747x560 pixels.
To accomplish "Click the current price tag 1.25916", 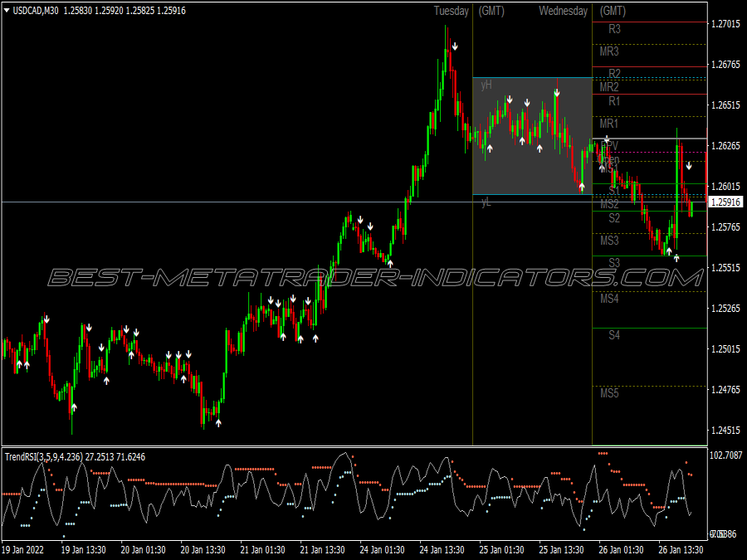I will coord(725,202).
